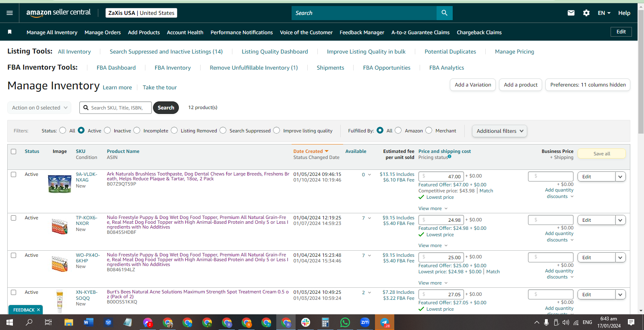Open Feedback Manager
The image size is (644, 330).
(x=362, y=32)
